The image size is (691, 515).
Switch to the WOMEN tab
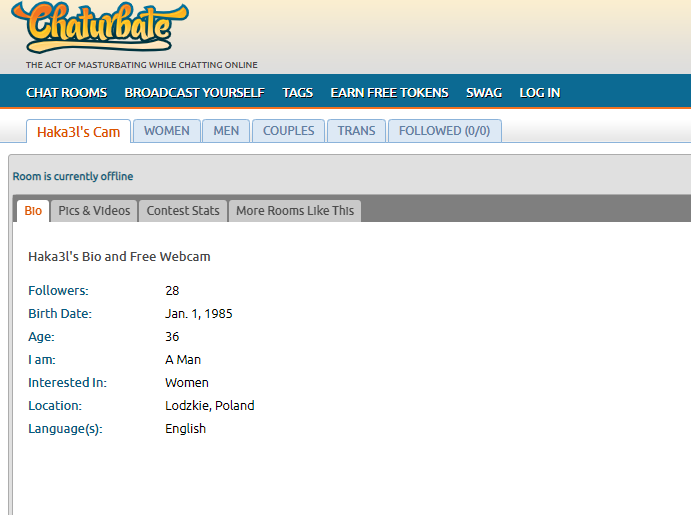click(x=167, y=131)
